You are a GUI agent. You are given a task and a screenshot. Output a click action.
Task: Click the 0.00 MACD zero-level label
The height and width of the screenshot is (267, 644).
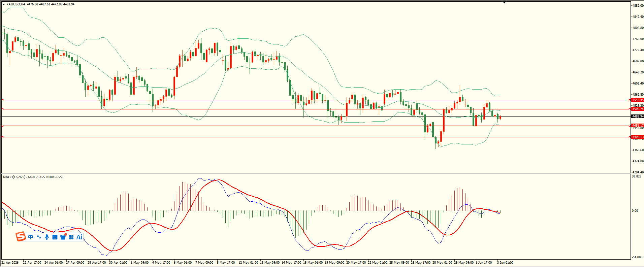tap(635, 211)
